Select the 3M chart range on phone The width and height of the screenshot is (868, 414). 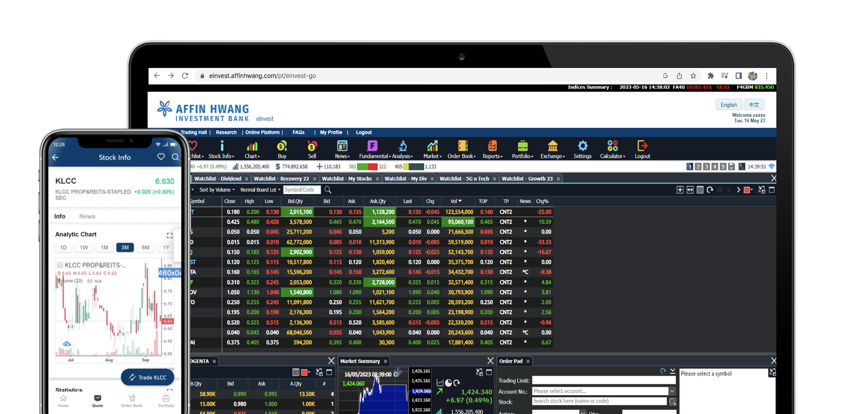[x=125, y=248]
